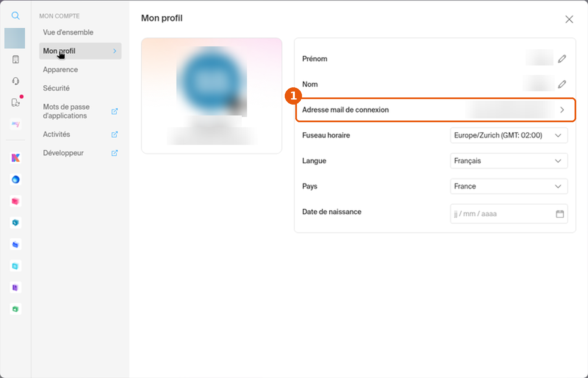588x378 pixels.
Task: Open the green product icon
Action: tap(16, 309)
